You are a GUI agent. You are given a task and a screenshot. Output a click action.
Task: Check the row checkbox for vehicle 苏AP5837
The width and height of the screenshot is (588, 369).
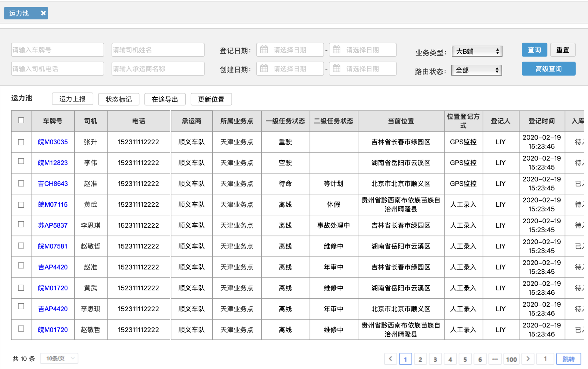pos(21,225)
